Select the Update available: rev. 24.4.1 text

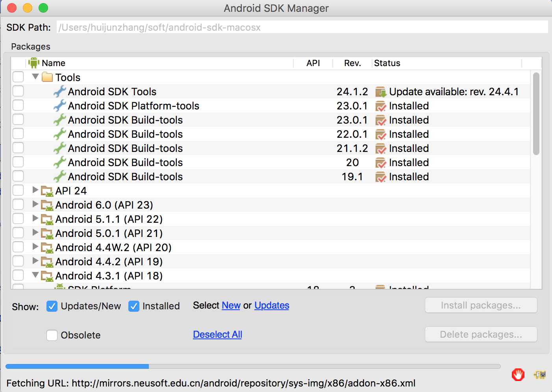[x=454, y=92]
